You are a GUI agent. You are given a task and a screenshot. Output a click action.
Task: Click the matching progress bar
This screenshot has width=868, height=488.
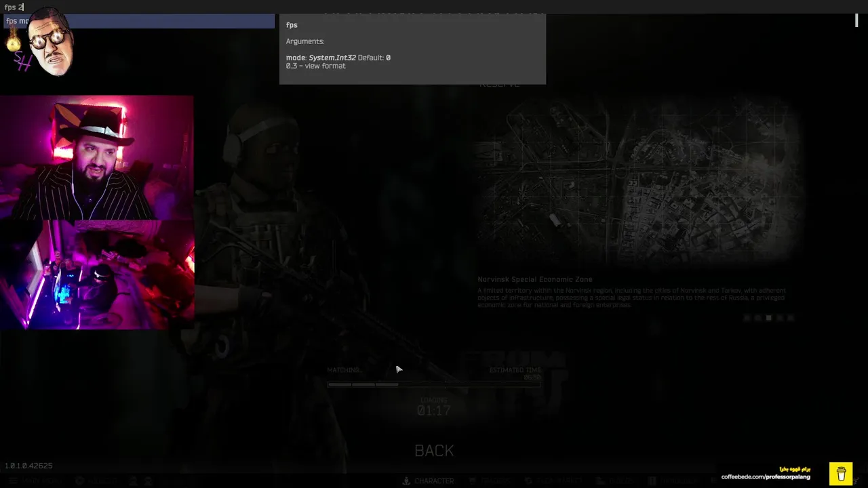click(434, 384)
